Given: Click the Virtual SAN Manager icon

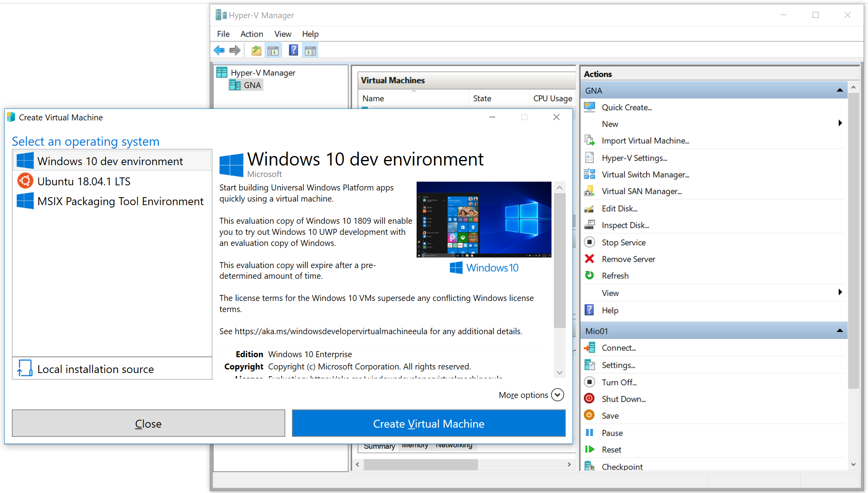Looking at the screenshot, I should pyautogui.click(x=589, y=191).
